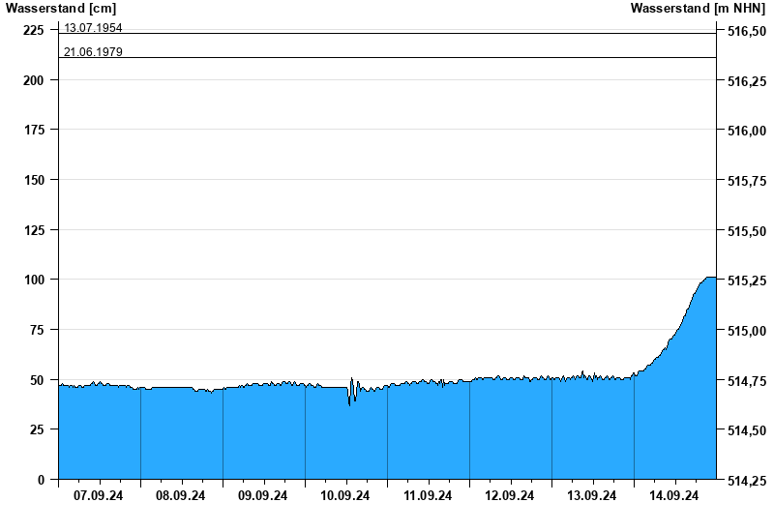
Task: Click the 13.09.24 date label
Action: pos(592,496)
